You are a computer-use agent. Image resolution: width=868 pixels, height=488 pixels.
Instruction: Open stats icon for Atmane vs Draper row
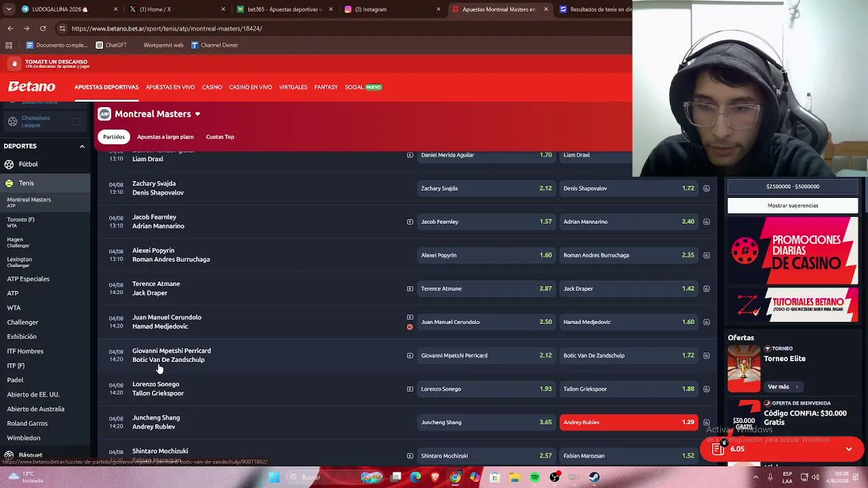706,289
